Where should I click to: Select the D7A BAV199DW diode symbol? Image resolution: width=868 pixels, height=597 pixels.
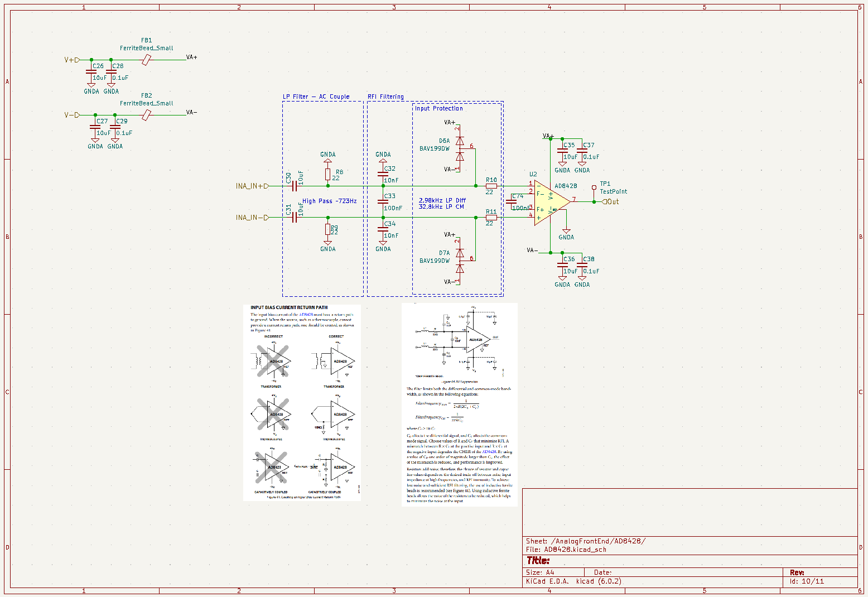click(460, 261)
